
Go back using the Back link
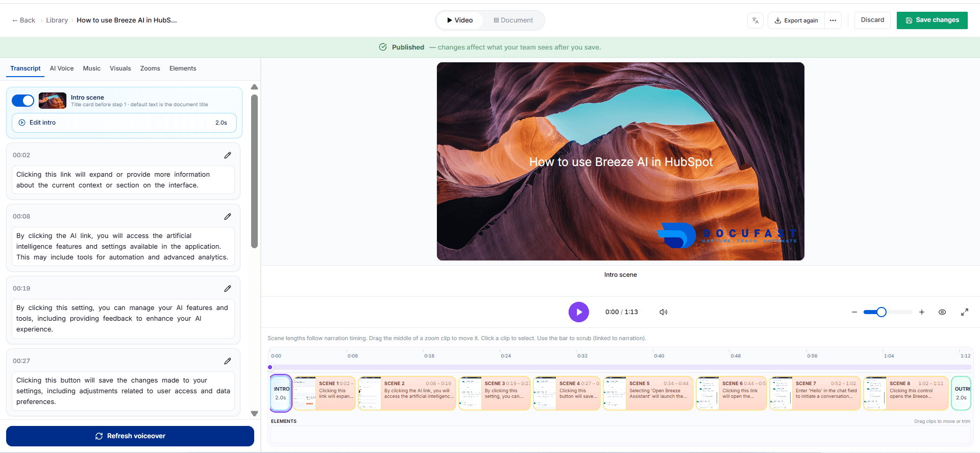pos(23,20)
